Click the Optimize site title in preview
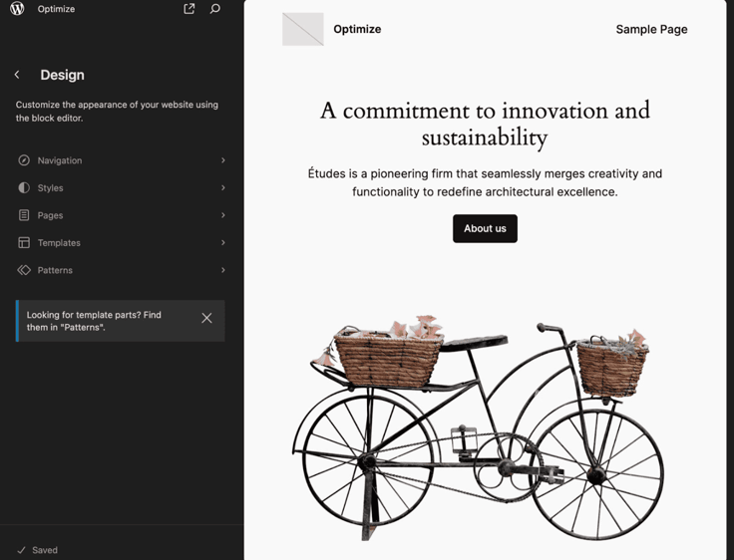This screenshot has width=734, height=560. (357, 29)
